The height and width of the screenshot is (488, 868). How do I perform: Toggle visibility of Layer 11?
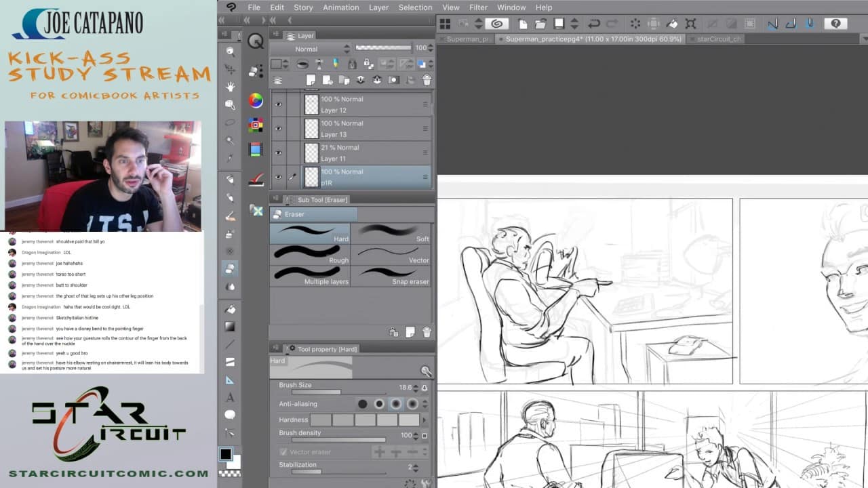(278, 153)
